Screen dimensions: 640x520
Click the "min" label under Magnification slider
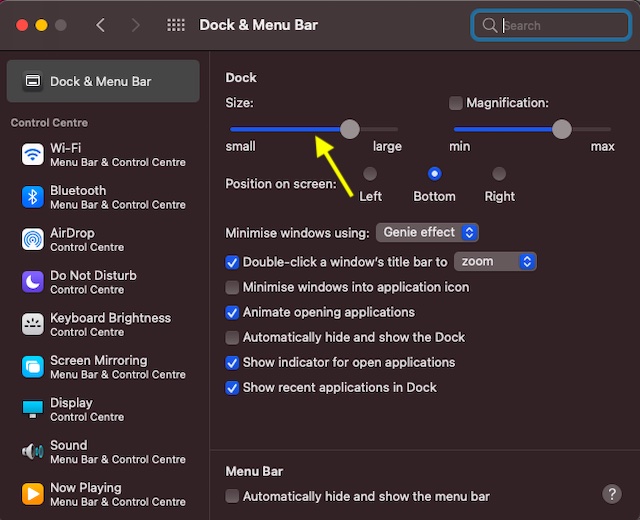coord(460,146)
